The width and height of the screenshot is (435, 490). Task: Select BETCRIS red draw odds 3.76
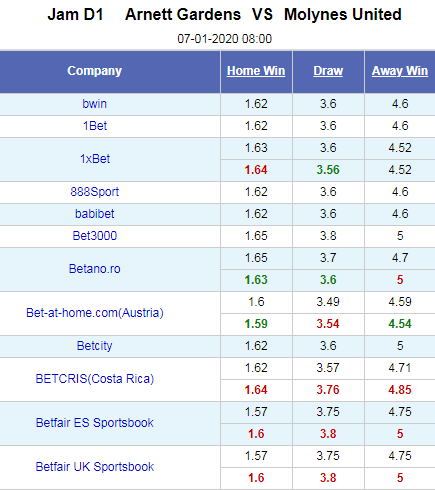[x=328, y=390]
